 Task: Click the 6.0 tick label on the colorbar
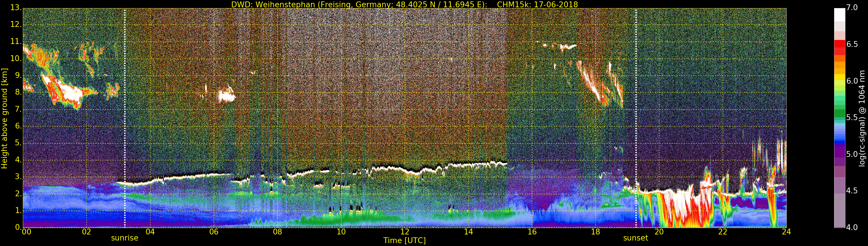tap(852, 81)
